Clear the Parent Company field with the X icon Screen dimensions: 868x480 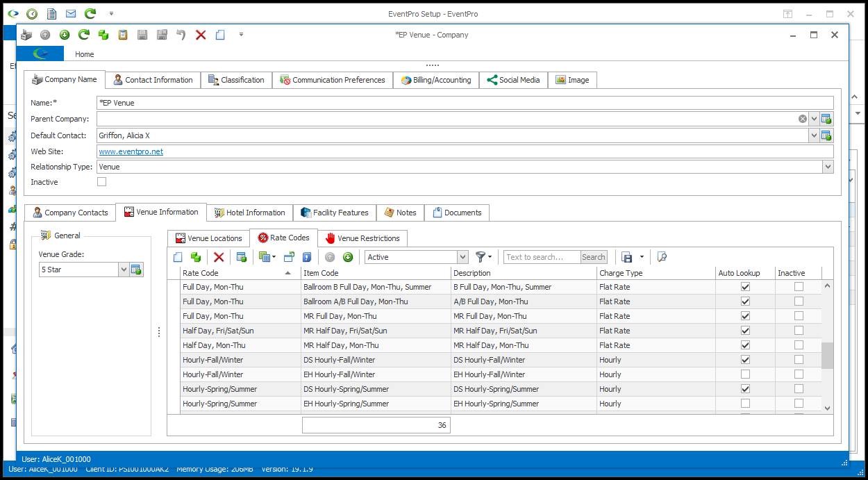pos(803,119)
